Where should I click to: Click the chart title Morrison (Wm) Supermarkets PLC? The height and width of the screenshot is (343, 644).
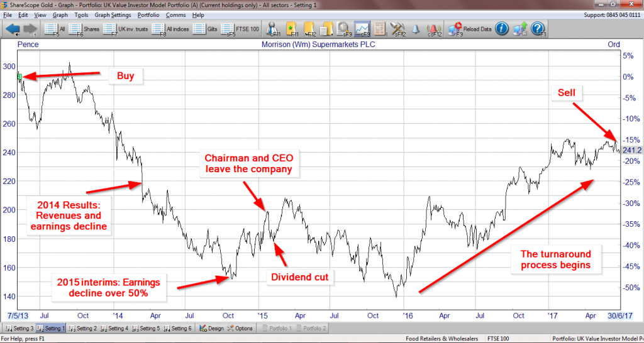click(318, 45)
